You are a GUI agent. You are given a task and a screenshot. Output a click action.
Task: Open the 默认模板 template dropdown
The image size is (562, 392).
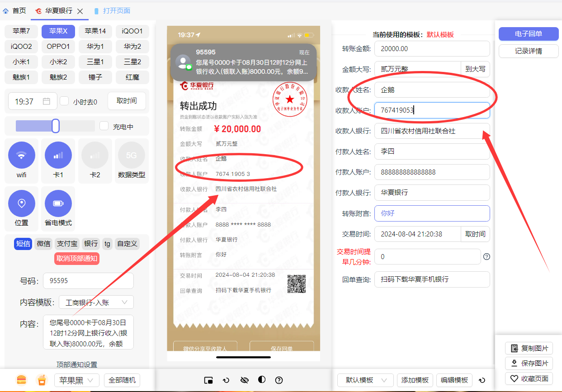tap(365, 380)
